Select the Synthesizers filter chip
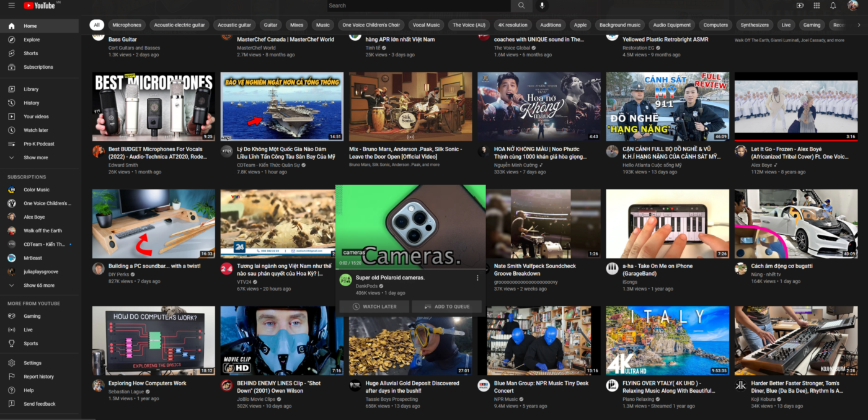868x420 pixels. pos(755,25)
